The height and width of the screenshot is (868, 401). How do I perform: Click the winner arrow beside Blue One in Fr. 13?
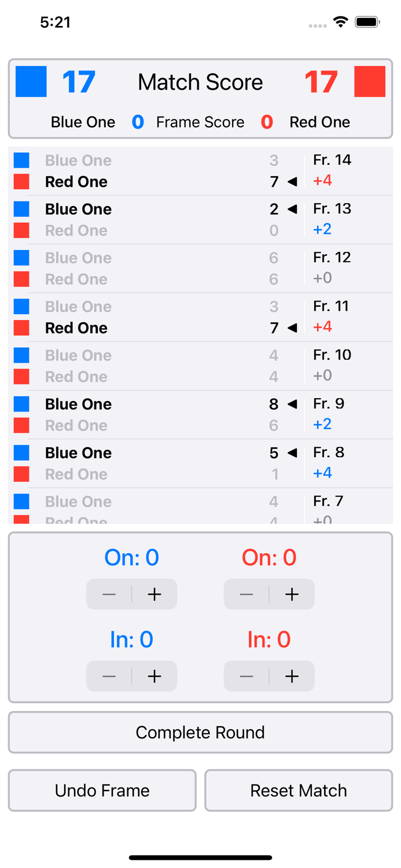pos(293,209)
